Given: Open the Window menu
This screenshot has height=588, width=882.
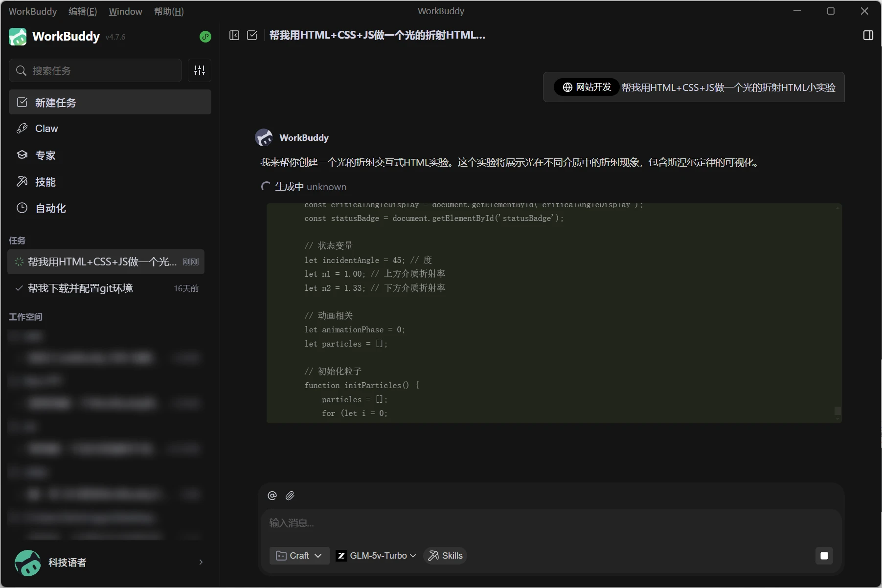Looking at the screenshot, I should 125,11.
